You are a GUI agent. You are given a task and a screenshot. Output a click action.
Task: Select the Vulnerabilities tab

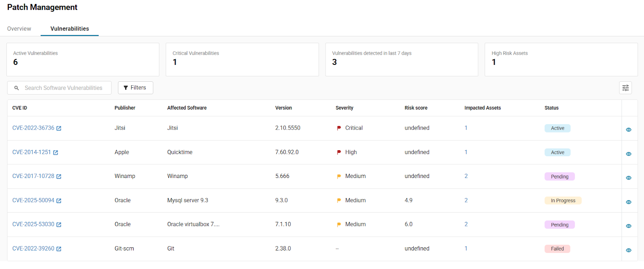(70, 29)
